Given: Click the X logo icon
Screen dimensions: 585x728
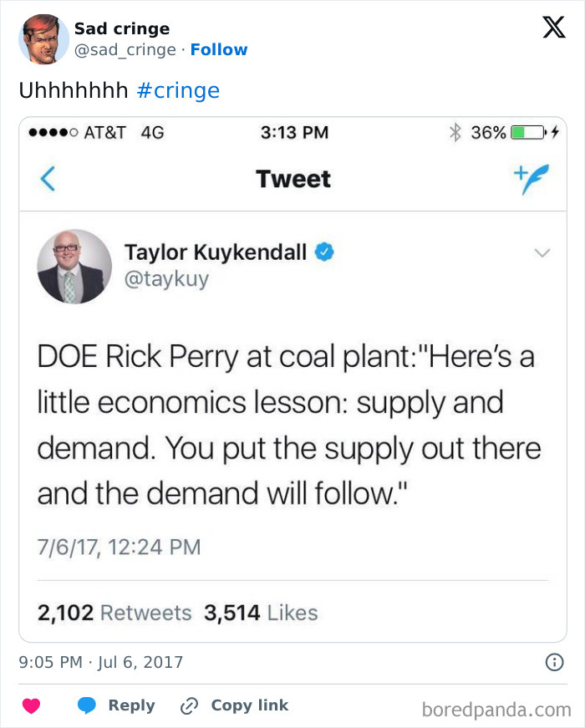Looking at the screenshot, I should coord(554,27).
